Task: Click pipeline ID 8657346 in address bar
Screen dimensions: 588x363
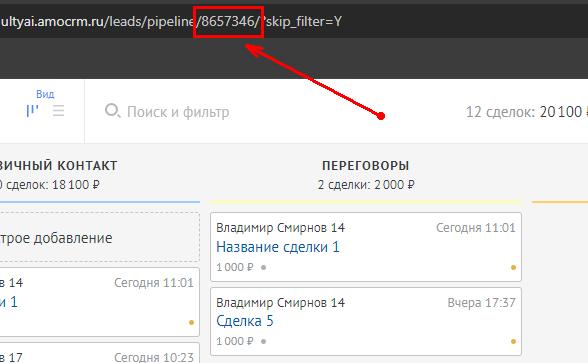Action: 228,21
